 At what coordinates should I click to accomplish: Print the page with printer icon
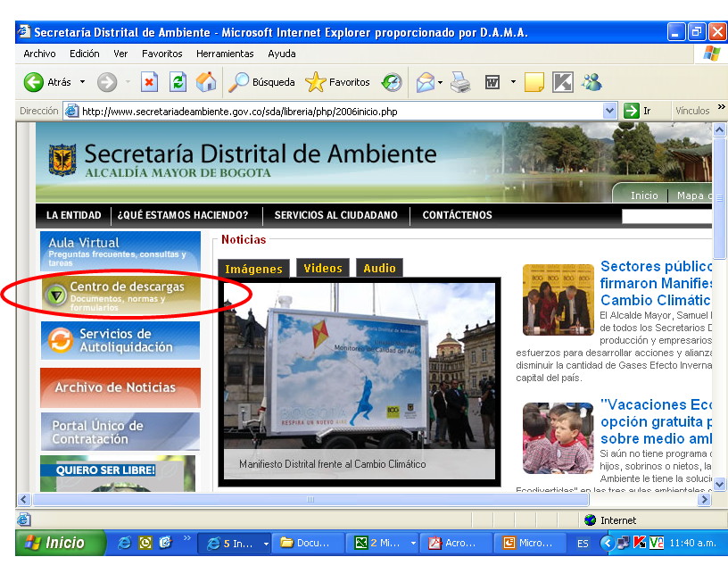coord(460,83)
